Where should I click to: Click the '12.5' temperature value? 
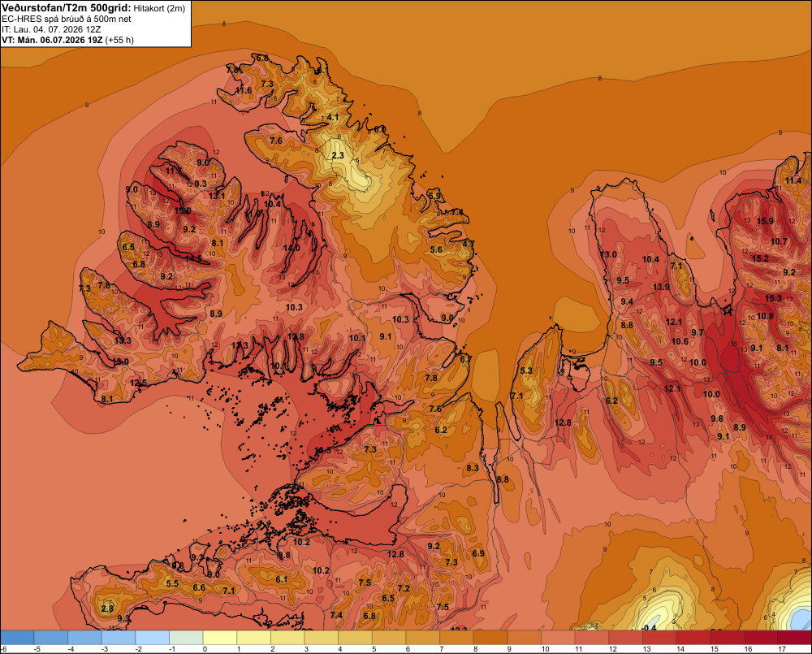138,383
